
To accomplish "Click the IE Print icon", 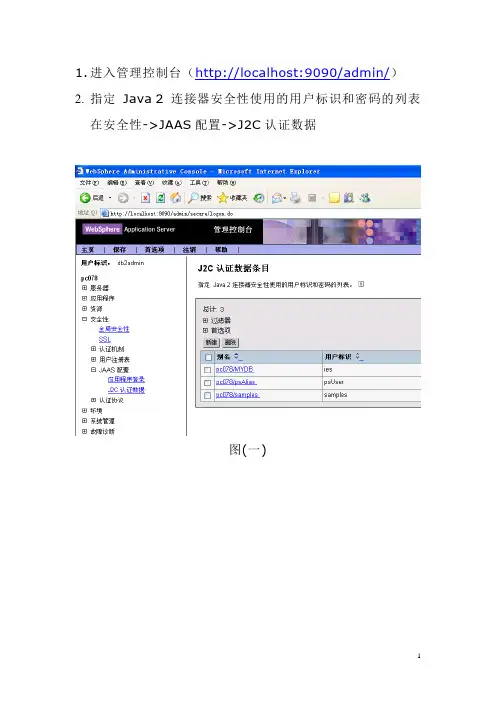I will pos(295,197).
